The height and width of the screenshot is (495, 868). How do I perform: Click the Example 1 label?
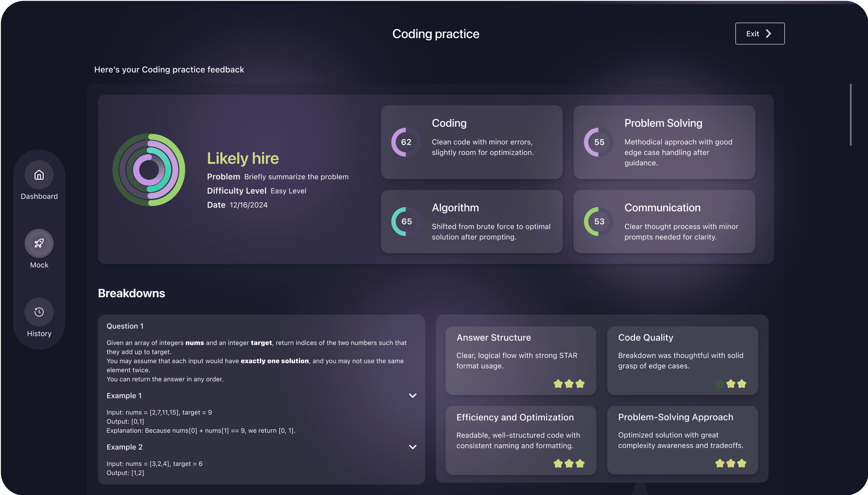124,396
